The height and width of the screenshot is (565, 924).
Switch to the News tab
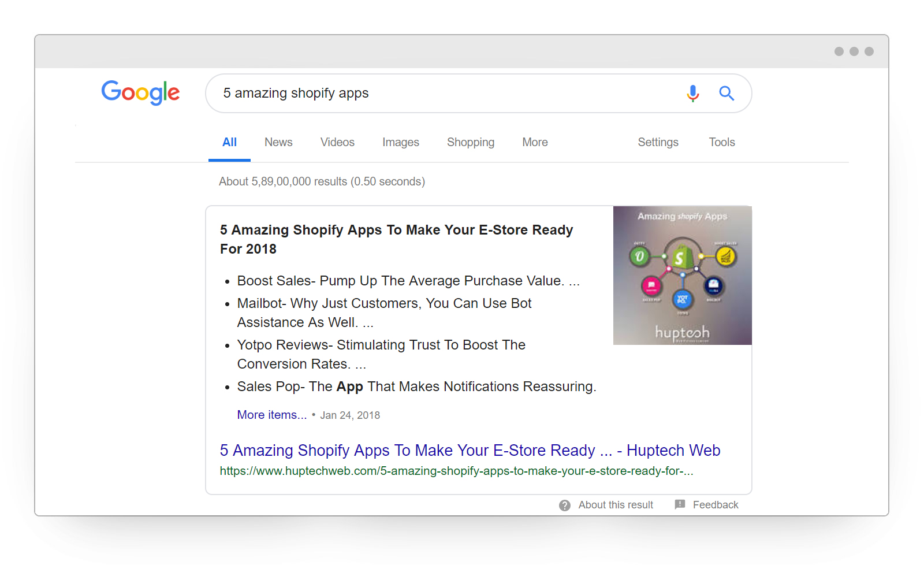tap(278, 142)
